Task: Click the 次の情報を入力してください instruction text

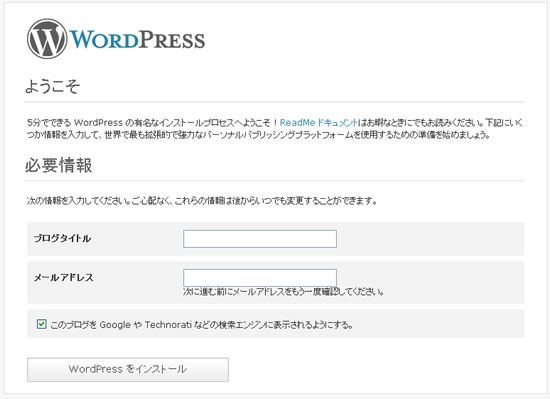Action: (x=202, y=201)
